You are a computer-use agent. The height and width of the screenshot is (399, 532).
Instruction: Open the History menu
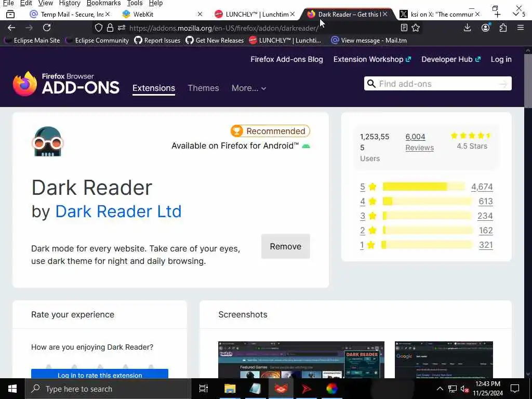[x=70, y=3]
